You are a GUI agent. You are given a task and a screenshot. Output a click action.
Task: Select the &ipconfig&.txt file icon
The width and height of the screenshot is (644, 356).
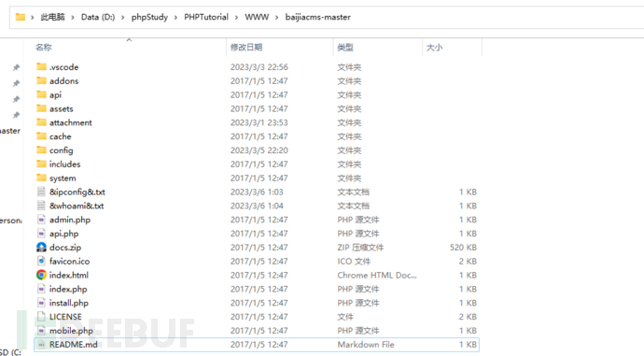(41, 192)
